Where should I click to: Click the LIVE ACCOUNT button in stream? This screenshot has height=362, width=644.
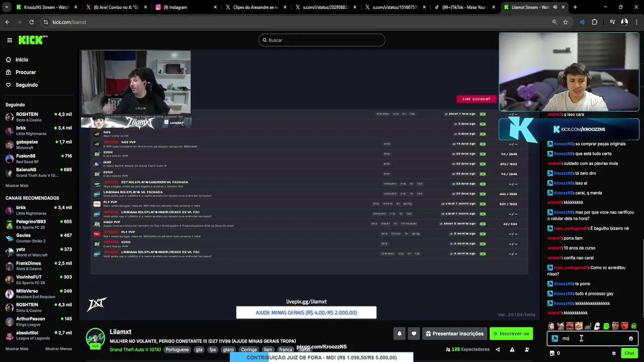point(476,99)
